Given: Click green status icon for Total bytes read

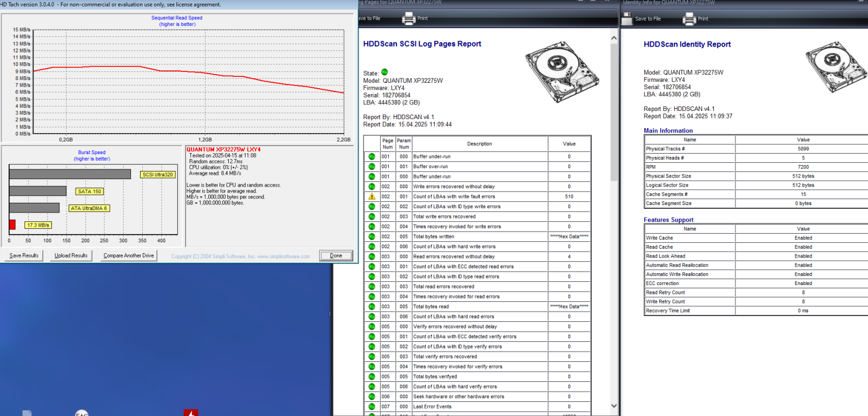Looking at the screenshot, I should (x=372, y=307).
